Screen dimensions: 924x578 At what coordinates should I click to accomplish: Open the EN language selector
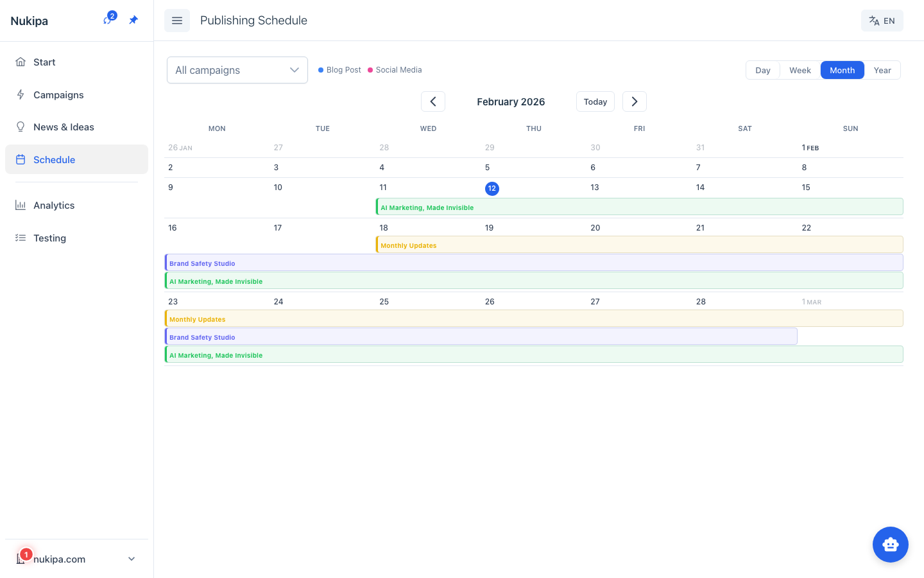point(882,21)
